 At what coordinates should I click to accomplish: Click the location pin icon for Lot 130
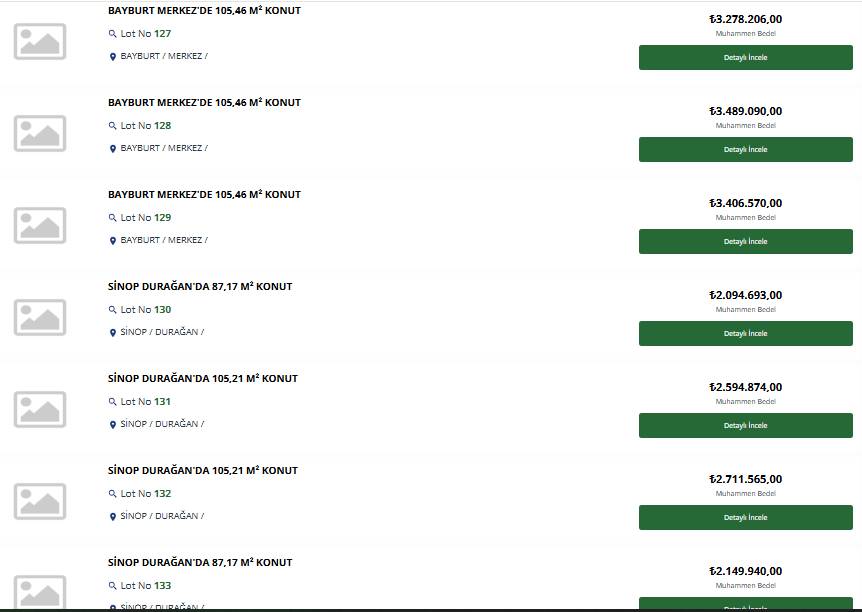tap(113, 333)
